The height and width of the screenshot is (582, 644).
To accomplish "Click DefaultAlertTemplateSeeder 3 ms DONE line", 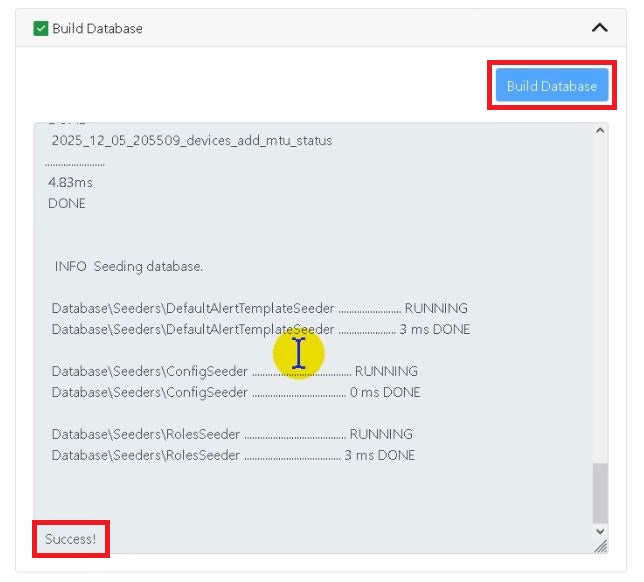I will 260,329.
